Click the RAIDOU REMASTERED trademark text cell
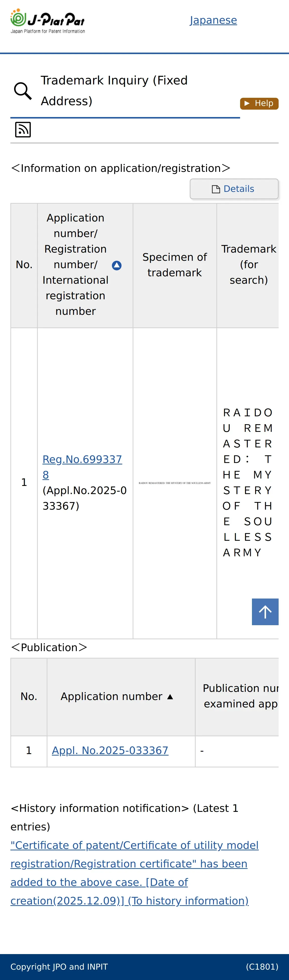This screenshot has width=289, height=980. (x=248, y=483)
